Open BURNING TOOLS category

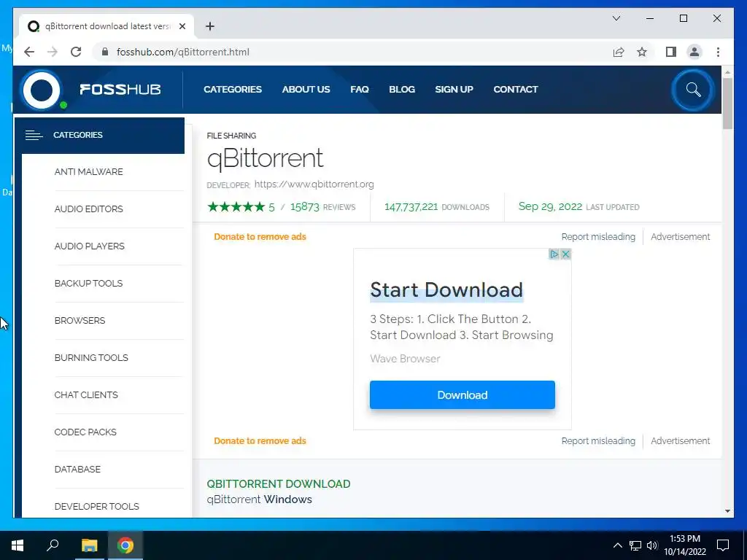tap(91, 357)
